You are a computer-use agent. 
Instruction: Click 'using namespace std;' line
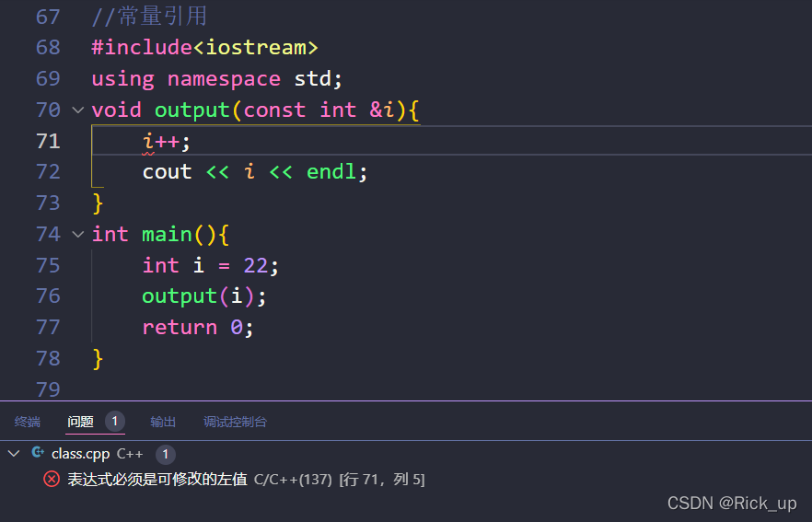[x=216, y=79]
